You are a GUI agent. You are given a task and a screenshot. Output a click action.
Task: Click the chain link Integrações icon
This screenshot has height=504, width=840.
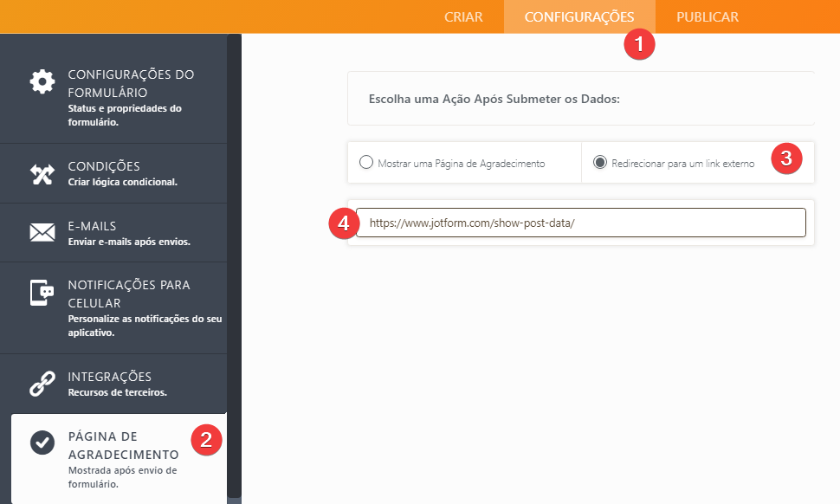coord(42,384)
